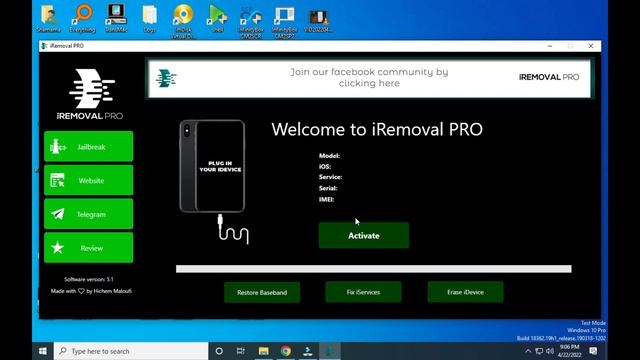The height and width of the screenshot is (360, 640).
Task: Click taskbar app left of iRemoval icon
Action: click(x=308, y=351)
